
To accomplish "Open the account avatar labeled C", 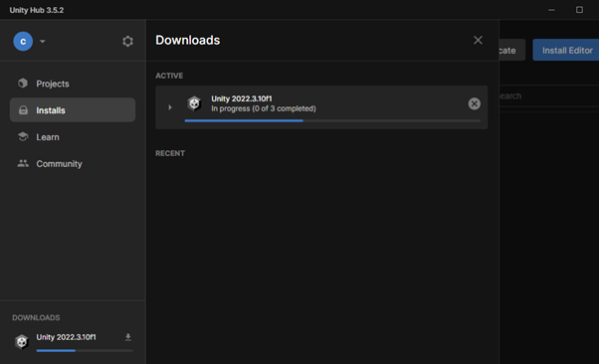I will (23, 41).
